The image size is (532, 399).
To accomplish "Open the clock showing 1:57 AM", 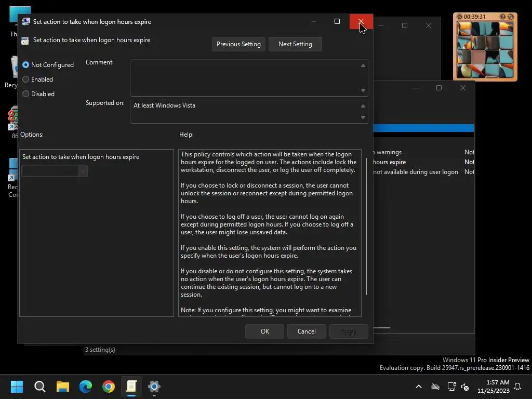I will [x=494, y=387].
